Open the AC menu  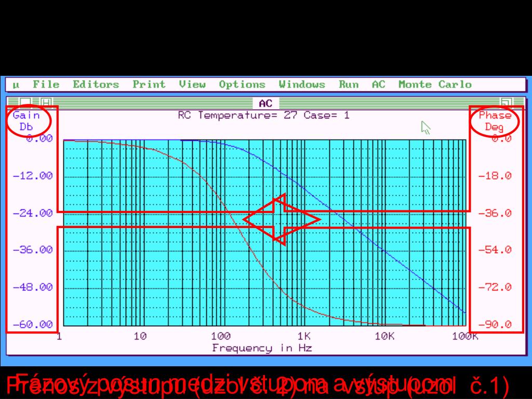(x=378, y=84)
